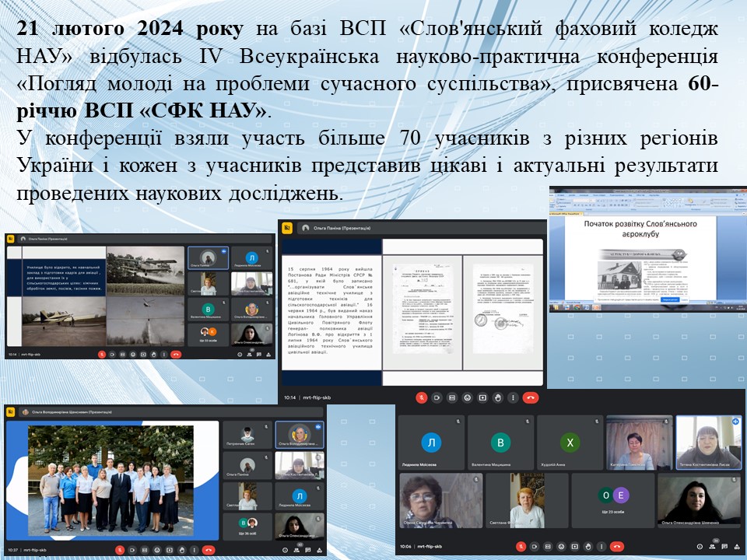Open meeting info in the aircraft photos meeting window

click(x=240, y=355)
